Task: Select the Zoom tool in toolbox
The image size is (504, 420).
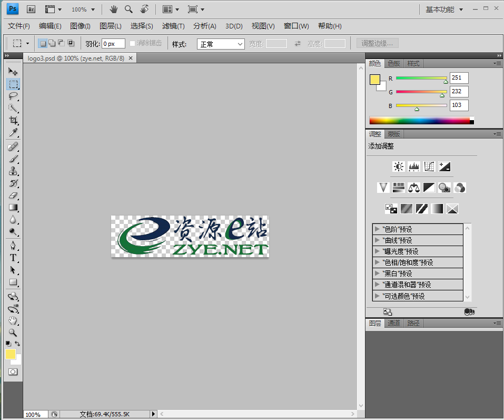Action: pyautogui.click(x=13, y=333)
